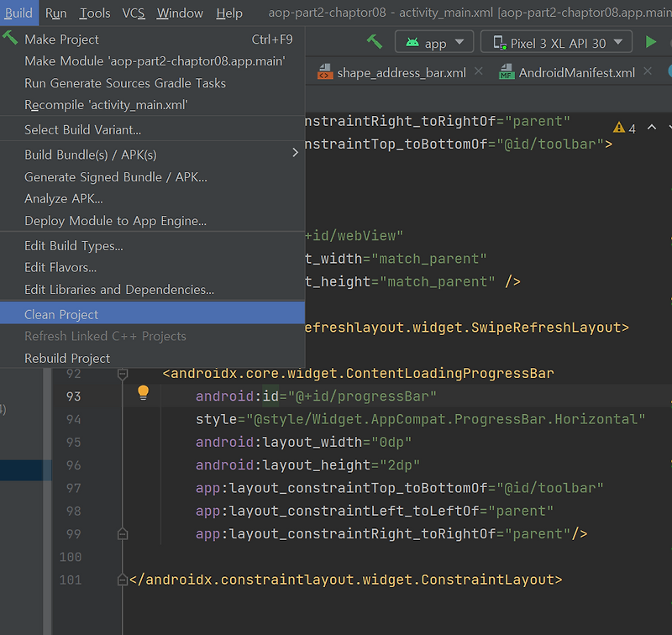Viewport: 672px width, 635px height.
Task: Open the app run configuration dropdown
Action: pos(434,43)
